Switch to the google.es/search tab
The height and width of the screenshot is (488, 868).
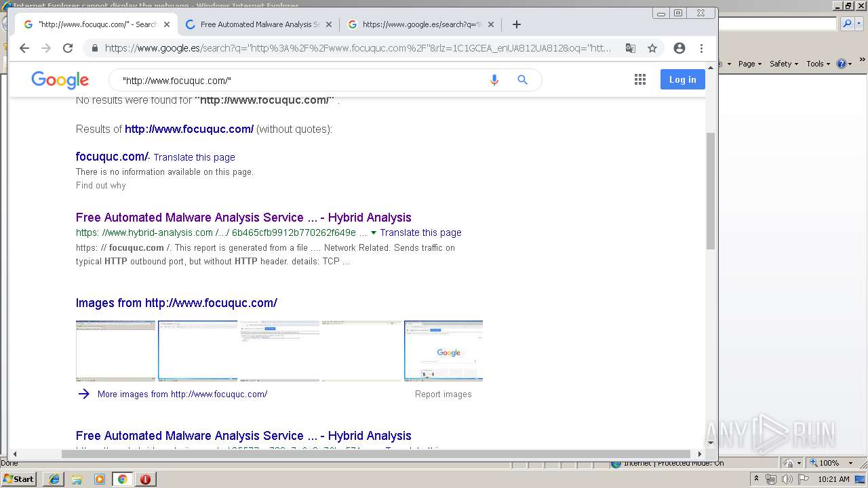[422, 24]
